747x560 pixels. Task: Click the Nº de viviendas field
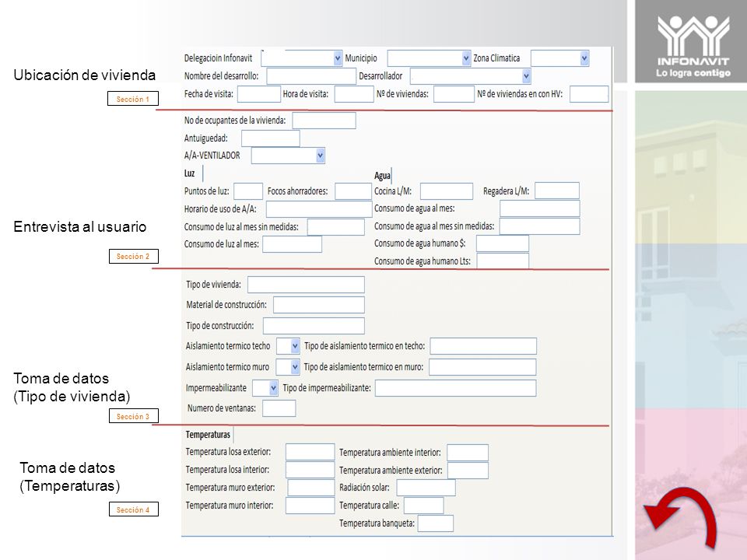coord(454,94)
